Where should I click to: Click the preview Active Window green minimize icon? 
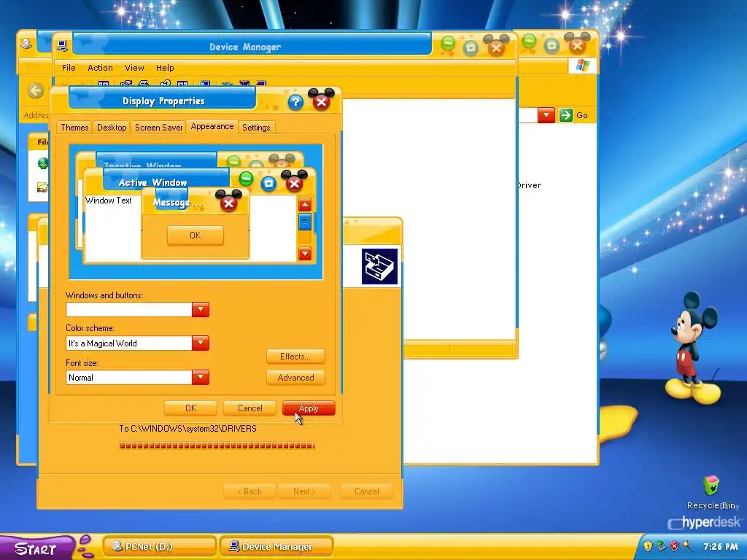click(x=246, y=179)
